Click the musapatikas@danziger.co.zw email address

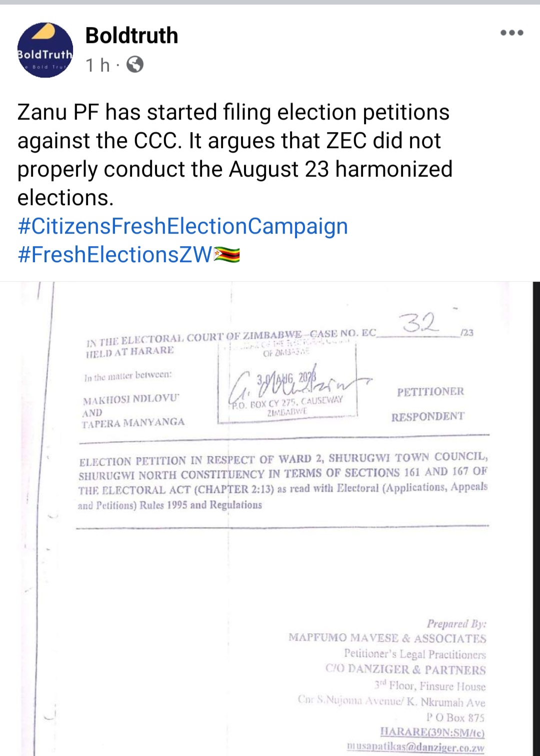(x=415, y=747)
